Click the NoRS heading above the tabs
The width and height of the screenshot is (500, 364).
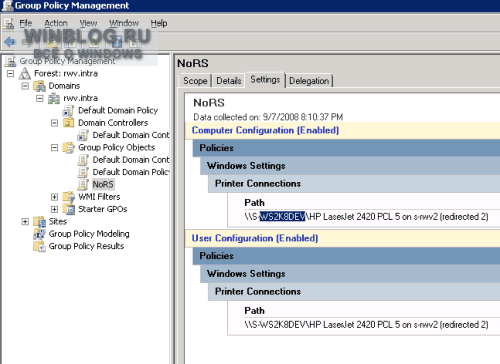(x=193, y=63)
